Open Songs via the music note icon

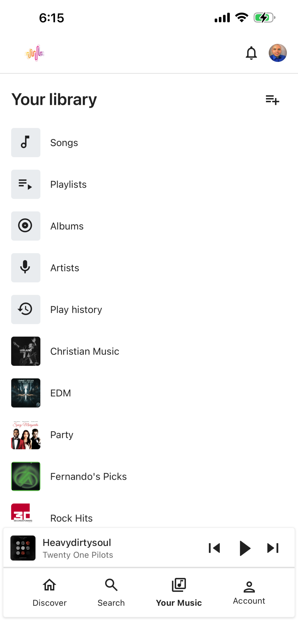coord(26,143)
